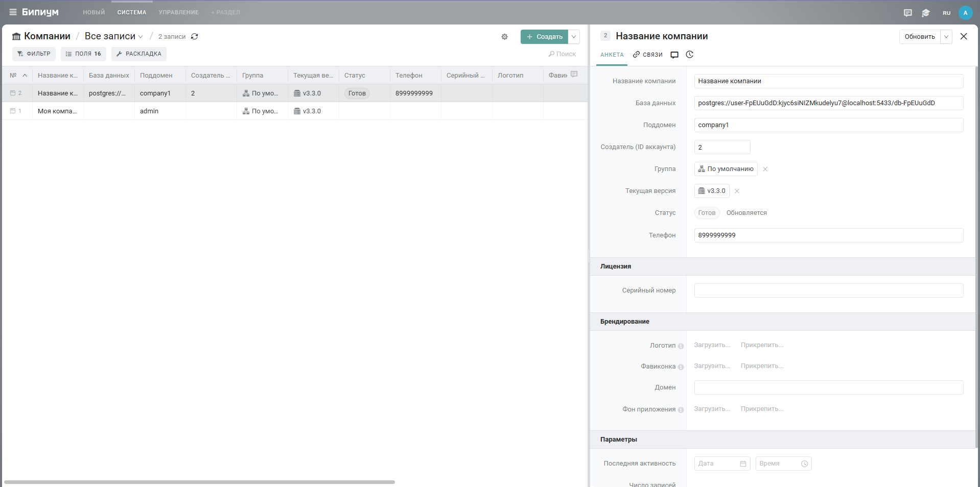Open the user avatar A menu
Image resolution: width=980 pixels, height=487 pixels.
point(965,13)
